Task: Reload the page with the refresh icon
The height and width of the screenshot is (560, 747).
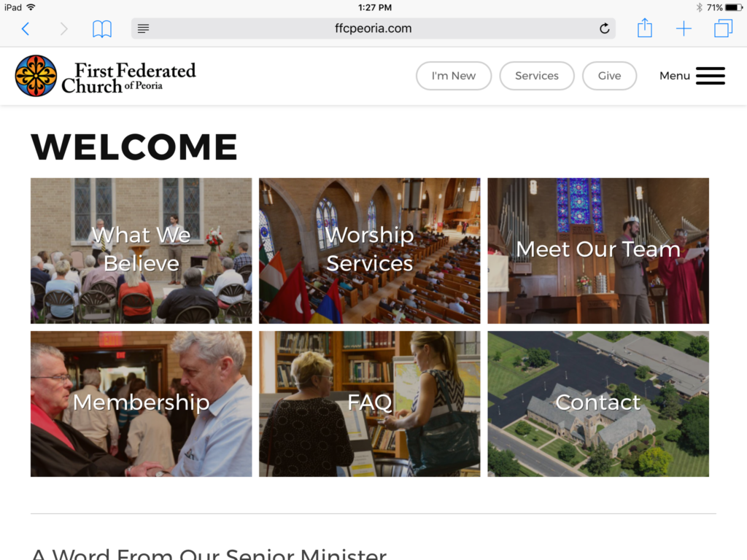Action: [605, 28]
